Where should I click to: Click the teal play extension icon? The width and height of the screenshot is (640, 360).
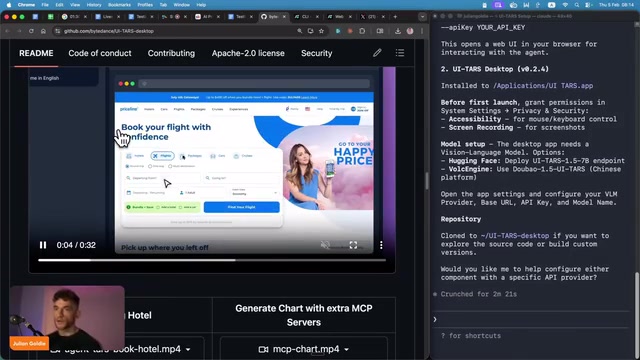pyautogui.click(x=338, y=31)
